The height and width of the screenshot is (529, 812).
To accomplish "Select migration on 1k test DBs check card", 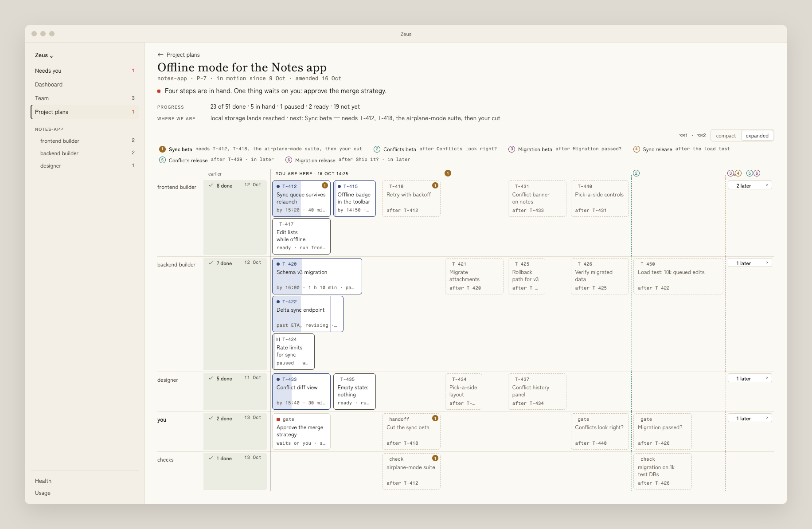I will click(663, 471).
